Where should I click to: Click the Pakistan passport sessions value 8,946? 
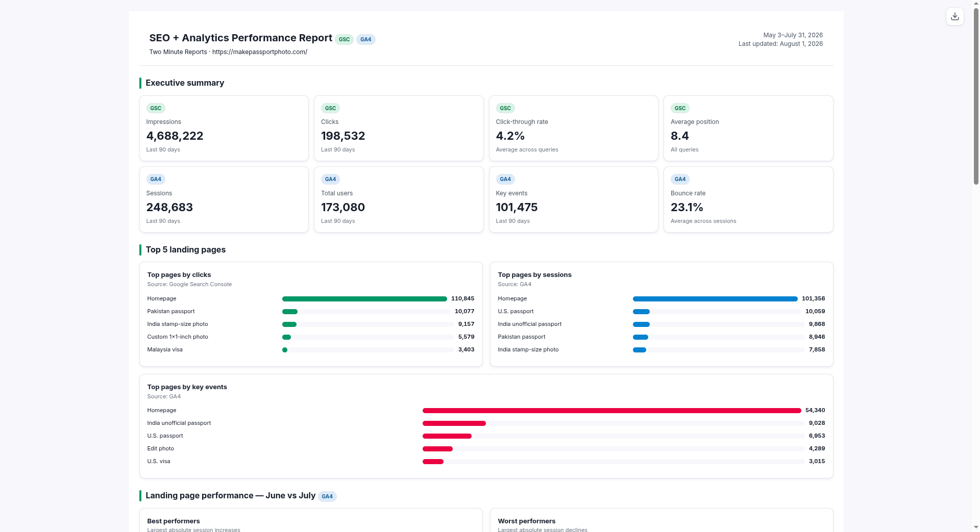point(817,337)
